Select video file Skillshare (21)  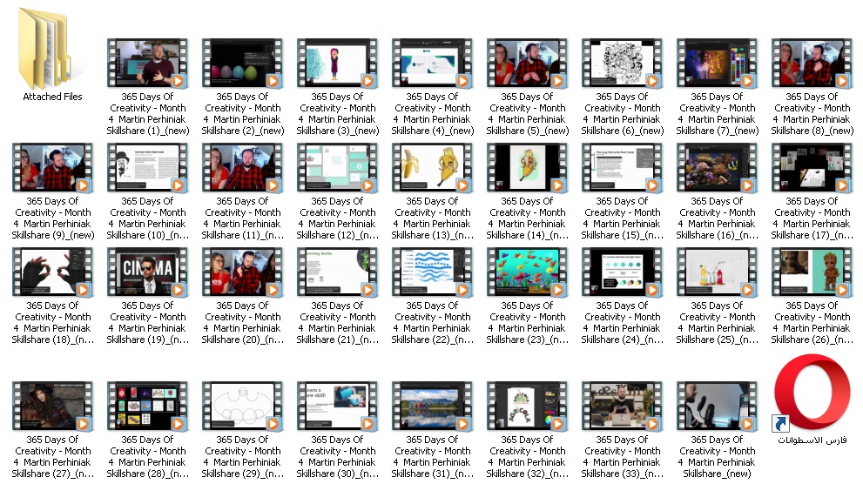click(x=337, y=272)
